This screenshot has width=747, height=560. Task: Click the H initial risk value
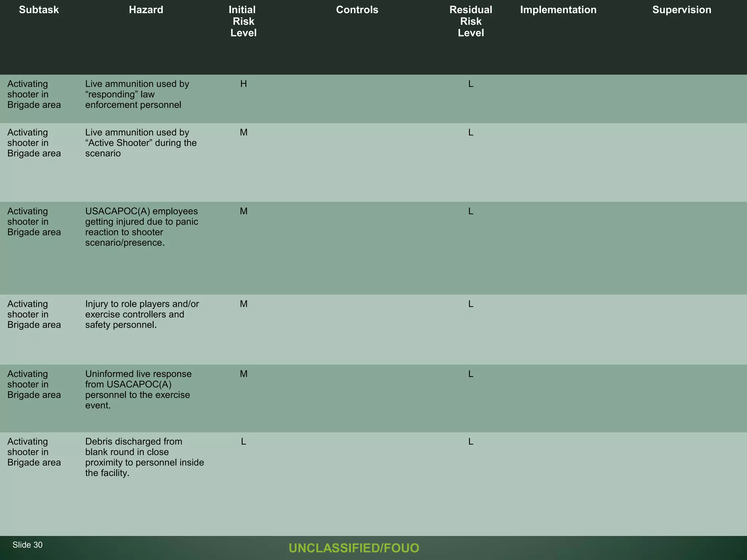pos(243,84)
